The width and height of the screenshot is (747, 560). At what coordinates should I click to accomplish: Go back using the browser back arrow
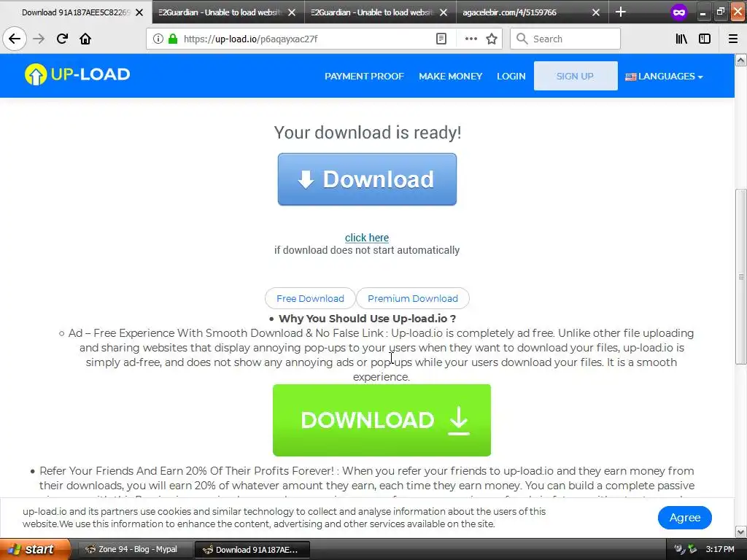click(x=15, y=39)
